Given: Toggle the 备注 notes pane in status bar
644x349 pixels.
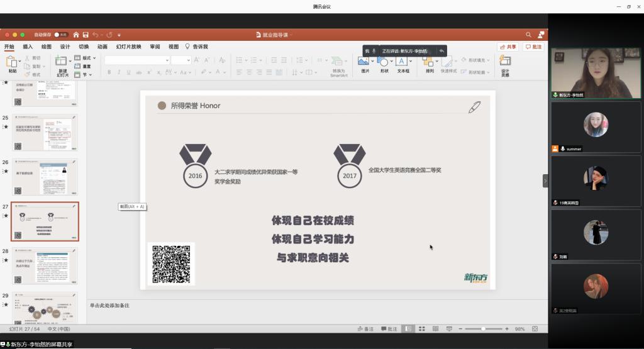Looking at the screenshot, I should click(x=365, y=329).
